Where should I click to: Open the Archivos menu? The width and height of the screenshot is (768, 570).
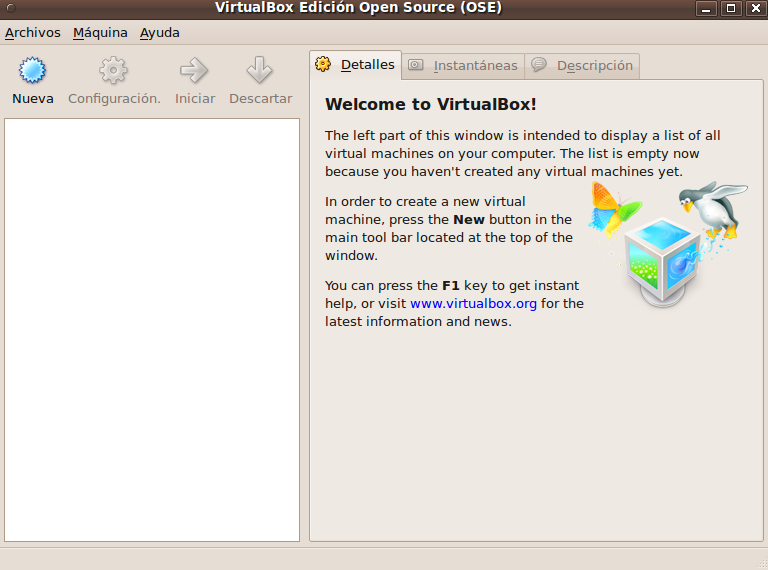pos(33,33)
